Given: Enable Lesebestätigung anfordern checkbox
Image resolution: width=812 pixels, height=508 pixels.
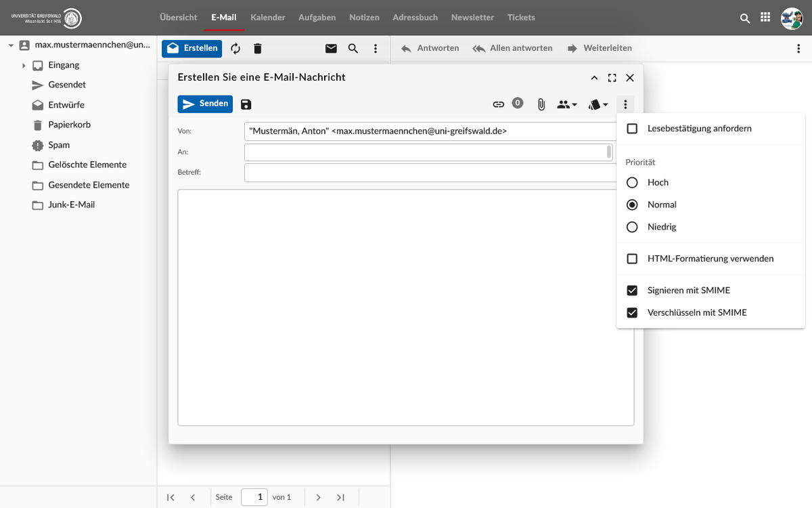Looking at the screenshot, I should click(x=632, y=129).
